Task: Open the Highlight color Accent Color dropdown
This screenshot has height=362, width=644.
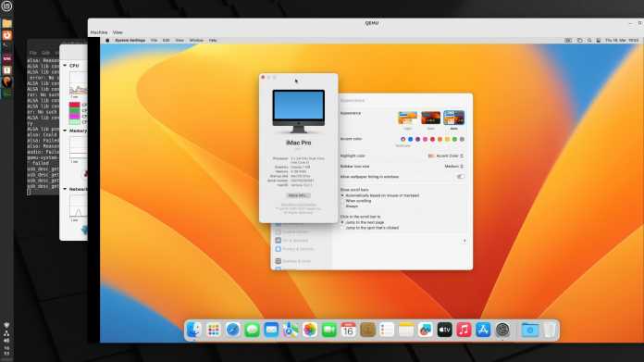Action: point(446,156)
